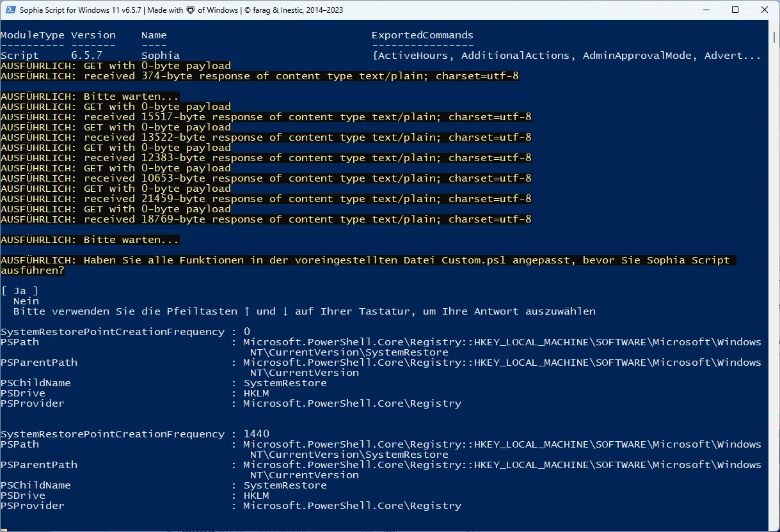Click the 'Sophia' module name value
The height and width of the screenshot is (532, 780).
[x=161, y=56]
